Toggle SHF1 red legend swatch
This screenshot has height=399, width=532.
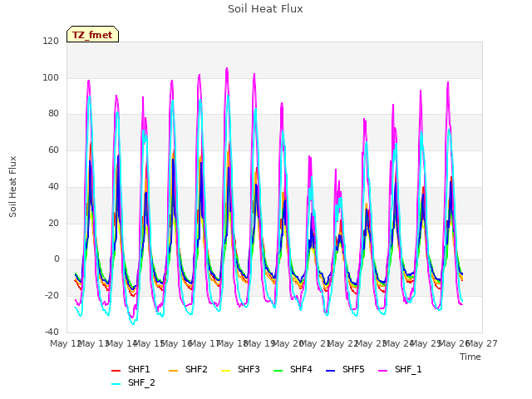(x=116, y=371)
